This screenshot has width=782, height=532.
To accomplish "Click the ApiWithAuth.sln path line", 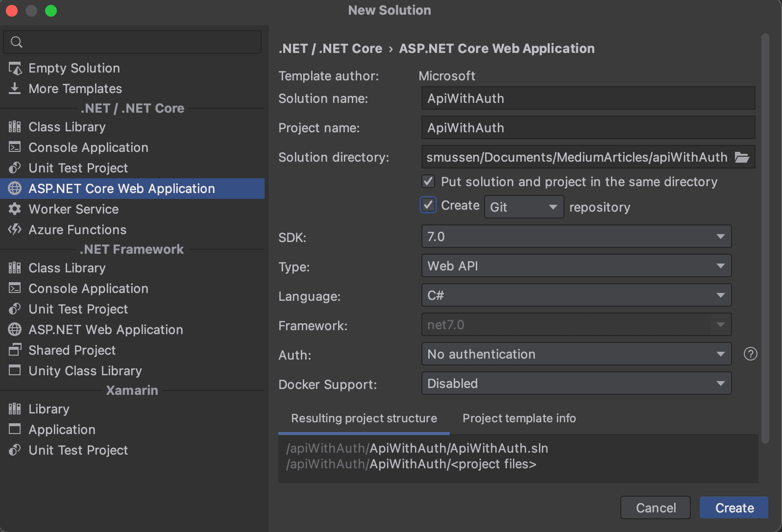I will [x=417, y=448].
